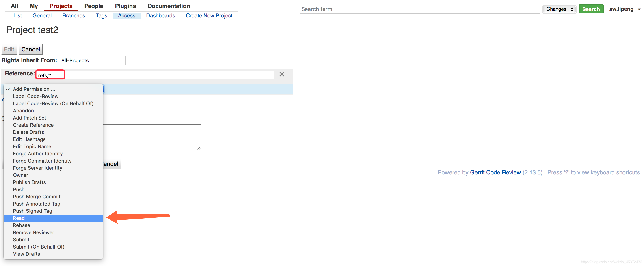
Task: Select Label Code-Review permission
Action: click(x=36, y=96)
